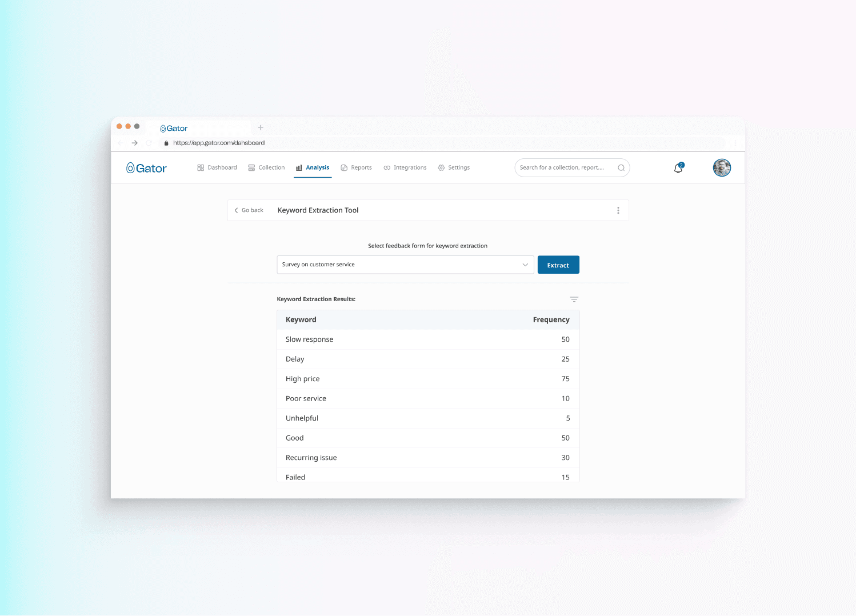Check notifications via the bell icon
Image resolution: width=856 pixels, height=616 pixels.
click(x=678, y=167)
